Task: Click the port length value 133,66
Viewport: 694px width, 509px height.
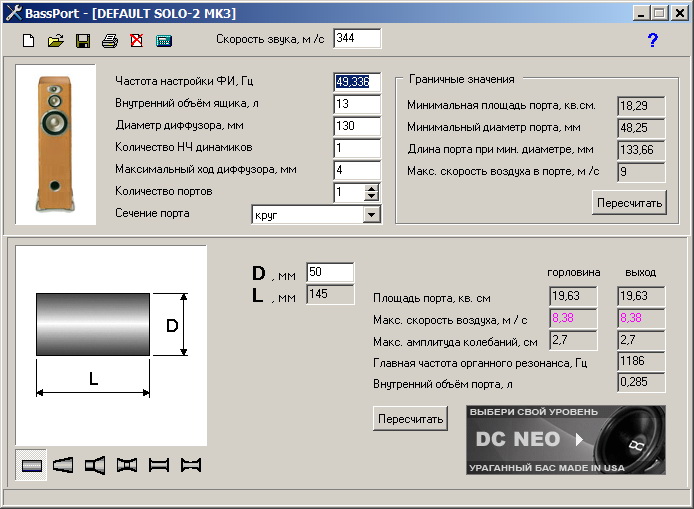Action: pyautogui.click(x=641, y=150)
